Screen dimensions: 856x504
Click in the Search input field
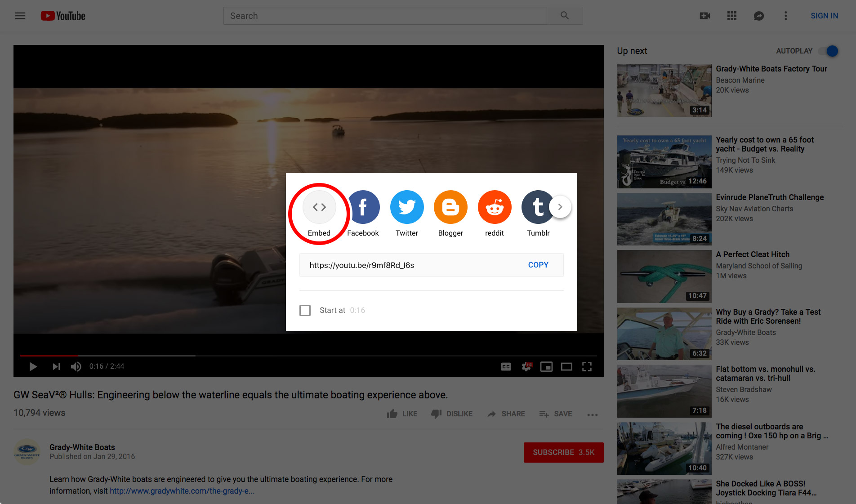click(385, 16)
